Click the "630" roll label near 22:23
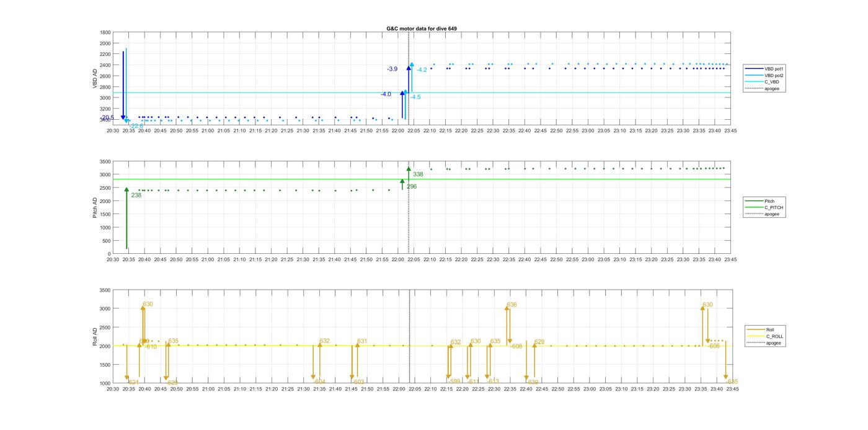This screenshot has height=430, width=868. pos(476,341)
